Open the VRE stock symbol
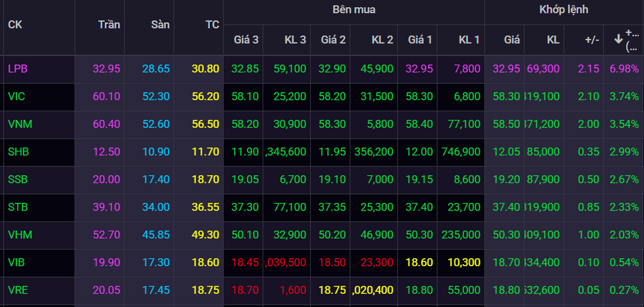Screen dimensions: 644x307 (18, 290)
